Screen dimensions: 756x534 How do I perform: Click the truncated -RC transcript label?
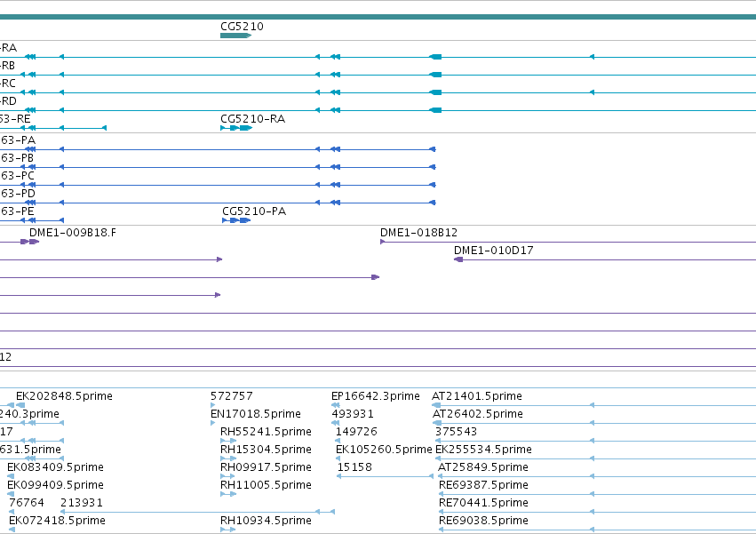pos(8,84)
